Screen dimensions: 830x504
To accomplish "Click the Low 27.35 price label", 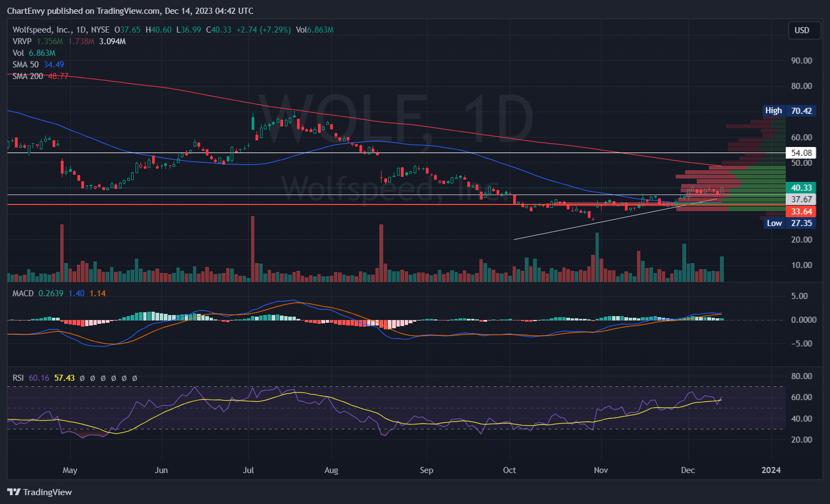I will tap(790, 223).
